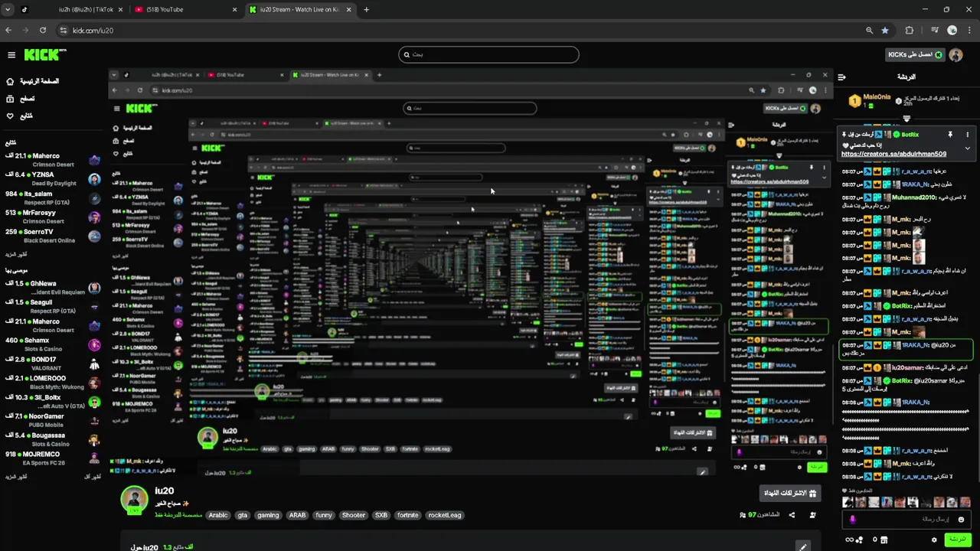Open GhNewa recommended channel
This screenshot has width=980, height=551.
(52, 288)
